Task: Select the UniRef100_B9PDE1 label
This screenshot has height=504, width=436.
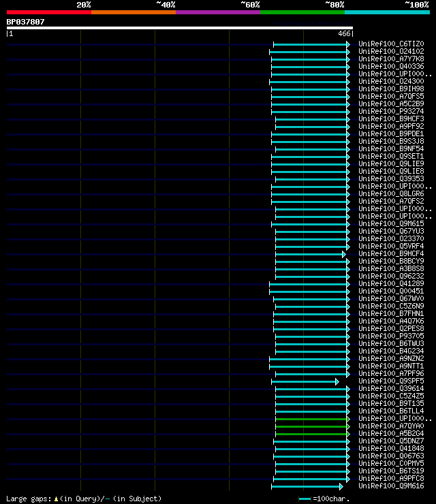Action: 391,133
